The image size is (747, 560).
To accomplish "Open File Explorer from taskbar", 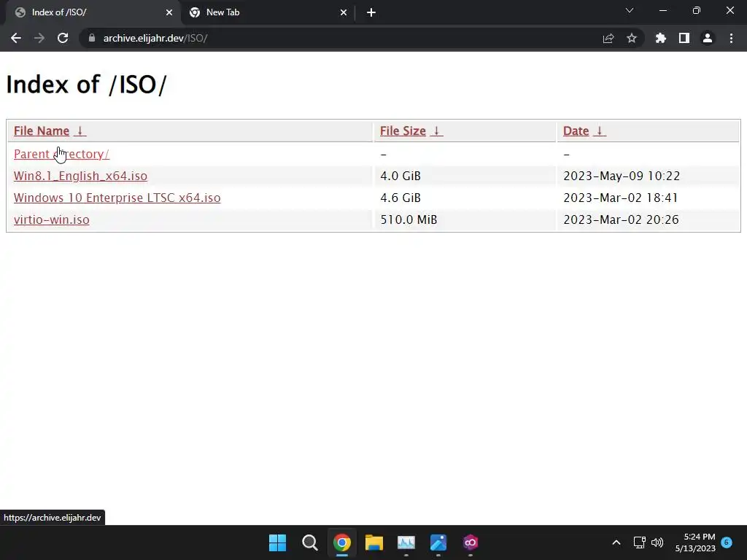I will 374,542.
